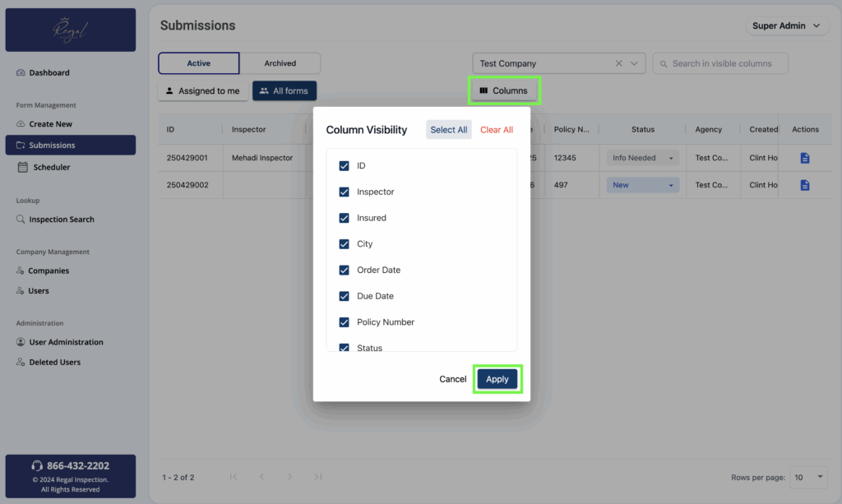Viewport: 842px width, 504px height.
Task: Uncheck the ID column checkbox
Action: click(345, 166)
